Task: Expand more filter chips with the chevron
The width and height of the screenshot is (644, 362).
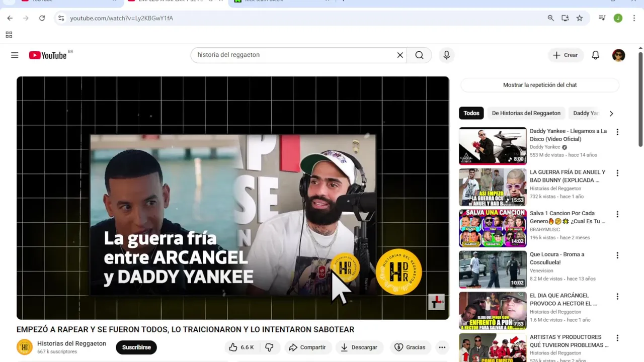Action: click(x=611, y=114)
